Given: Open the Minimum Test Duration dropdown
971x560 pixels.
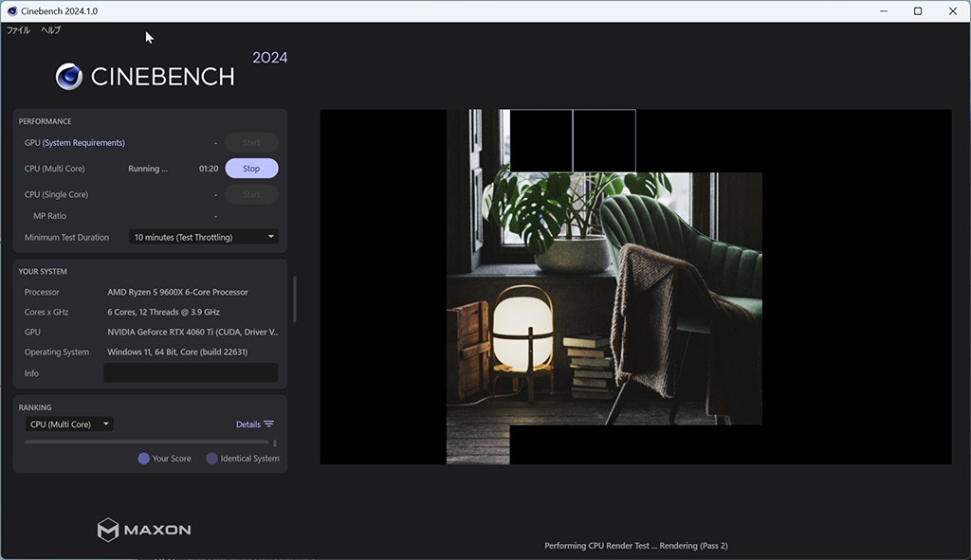Looking at the screenshot, I should (x=203, y=237).
